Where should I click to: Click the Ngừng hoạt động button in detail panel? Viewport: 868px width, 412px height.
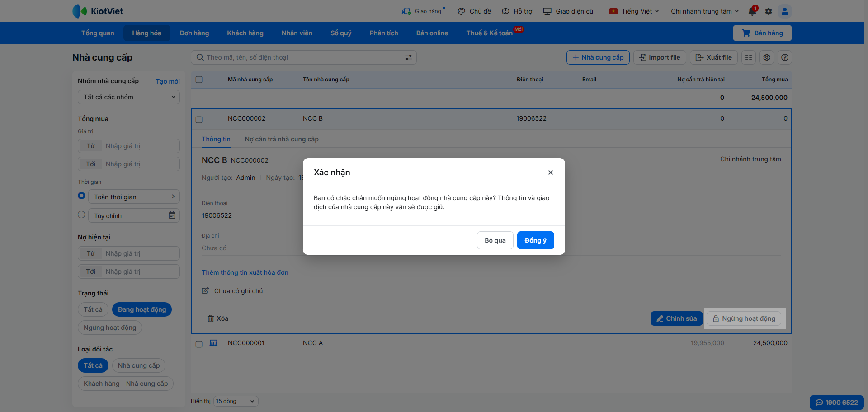pos(744,318)
